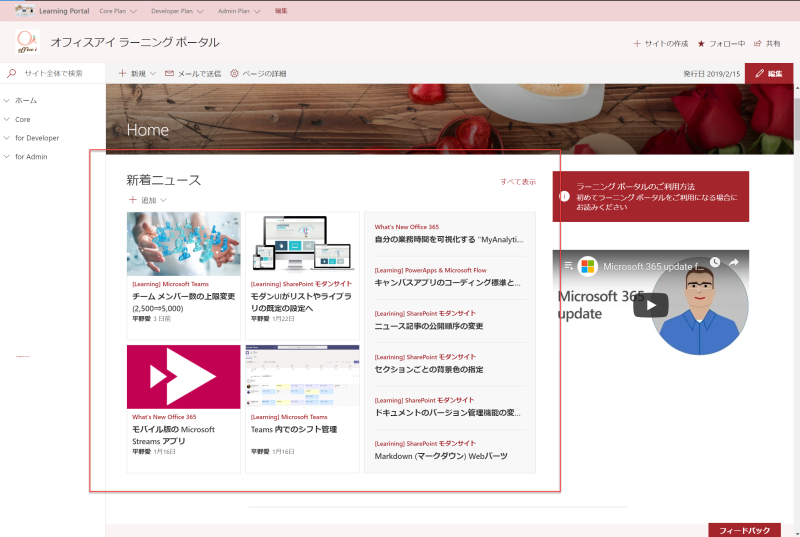Select for Developer in the left navigation
Screen dimensions: 800x537
pos(37,138)
